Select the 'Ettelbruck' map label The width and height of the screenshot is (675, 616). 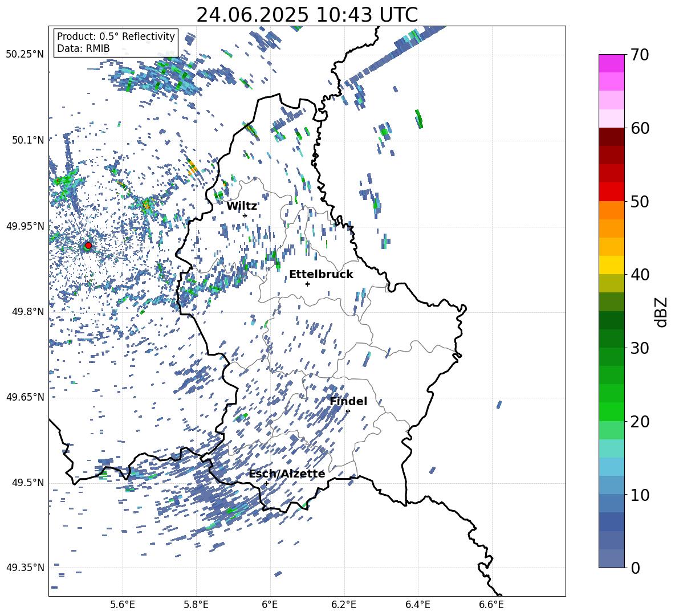point(321,275)
